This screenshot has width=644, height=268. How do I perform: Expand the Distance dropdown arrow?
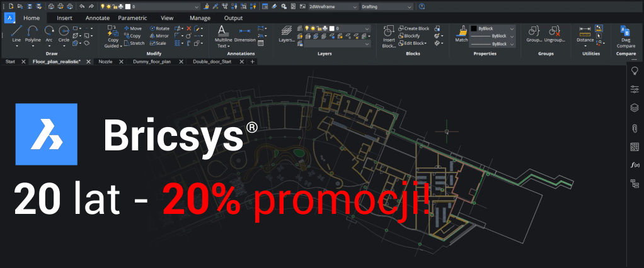585,46
